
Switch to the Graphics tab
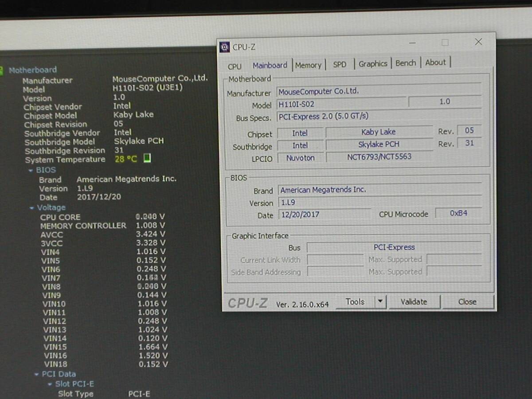(x=373, y=64)
